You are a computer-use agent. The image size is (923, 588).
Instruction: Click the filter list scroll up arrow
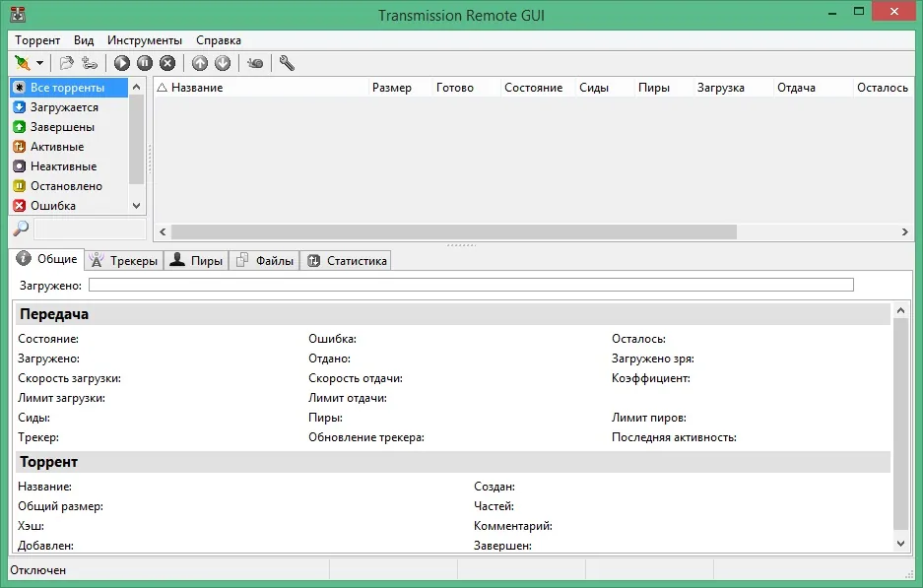(137, 87)
